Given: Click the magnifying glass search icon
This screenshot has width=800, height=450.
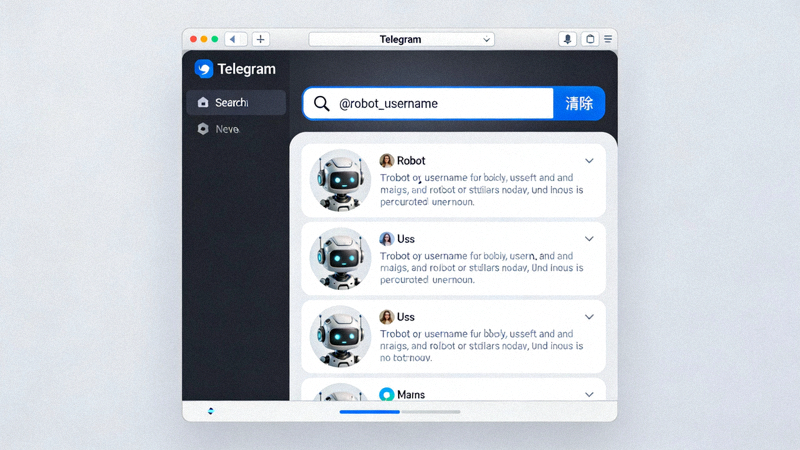Looking at the screenshot, I should (321, 103).
